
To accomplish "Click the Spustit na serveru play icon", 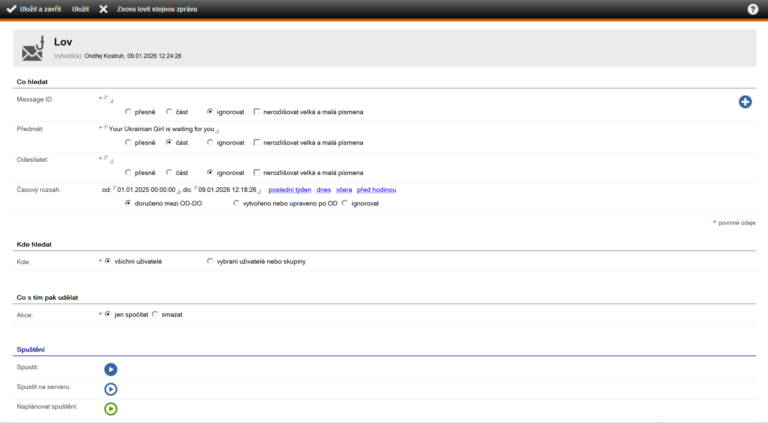I will pyautogui.click(x=111, y=389).
